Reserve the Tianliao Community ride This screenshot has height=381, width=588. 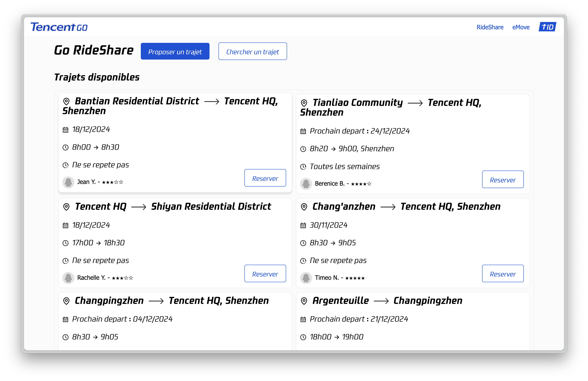coord(503,179)
